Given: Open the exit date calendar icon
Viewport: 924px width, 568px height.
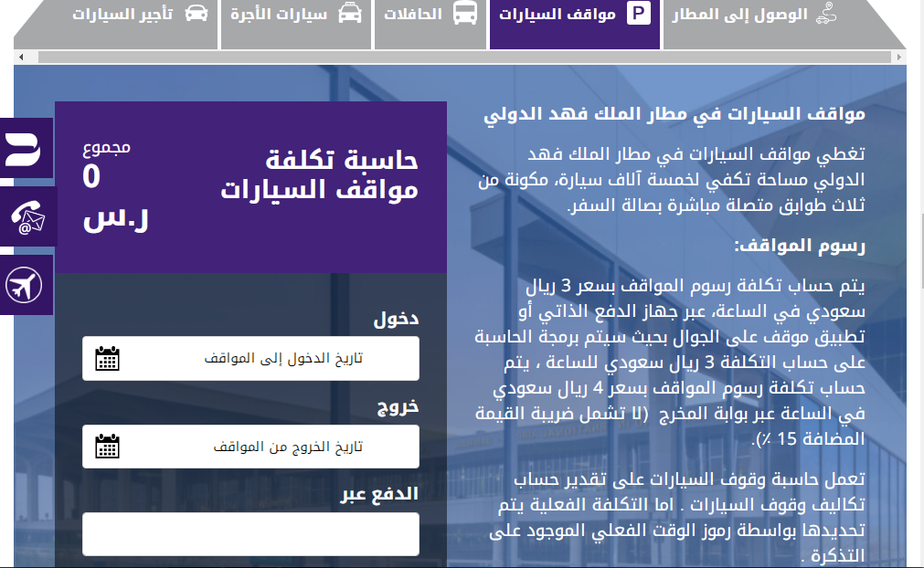Looking at the screenshot, I should coord(107,447).
